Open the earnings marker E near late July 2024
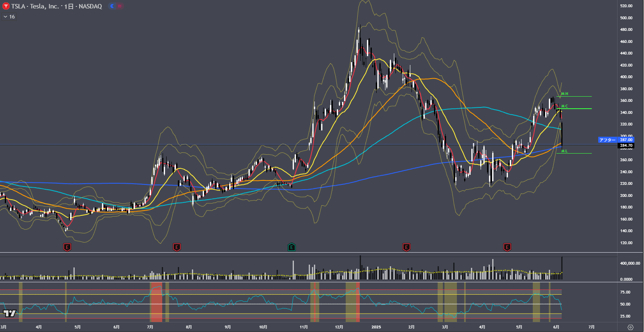Screen dimensions: 644x332 point(177,247)
